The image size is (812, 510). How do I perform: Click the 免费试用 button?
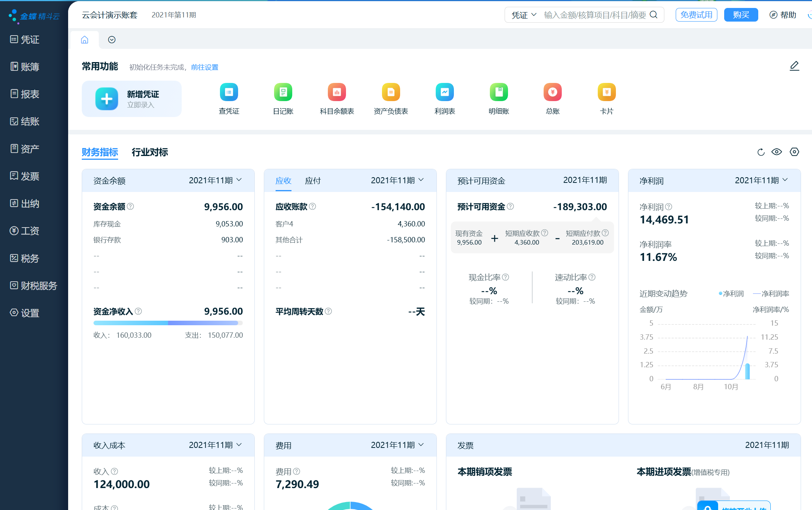click(x=697, y=15)
